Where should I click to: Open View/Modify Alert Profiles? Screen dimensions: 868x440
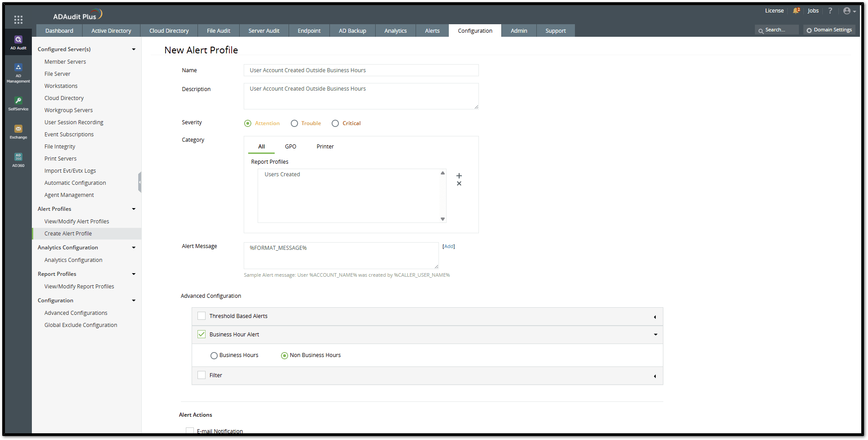click(77, 222)
